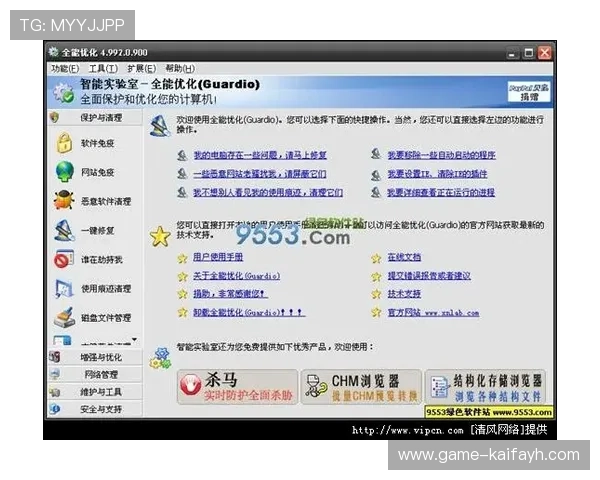The height and width of the screenshot is (480, 600).
Task: Visit 官方网站 www.znlab.com link
Action: point(433,312)
